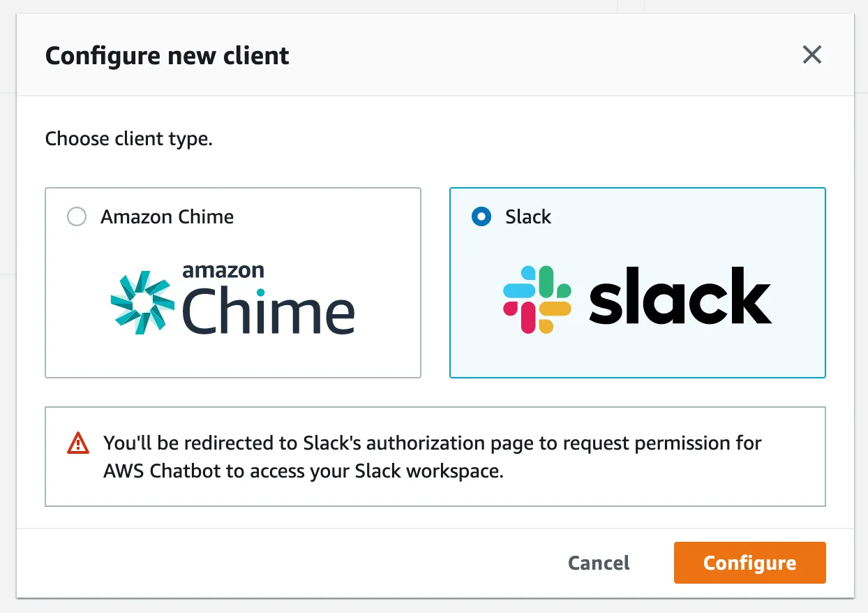Screen dimensions: 868x613
Task: Click the large black "slack" wordmark
Action: pyautogui.click(x=680, y=297)
